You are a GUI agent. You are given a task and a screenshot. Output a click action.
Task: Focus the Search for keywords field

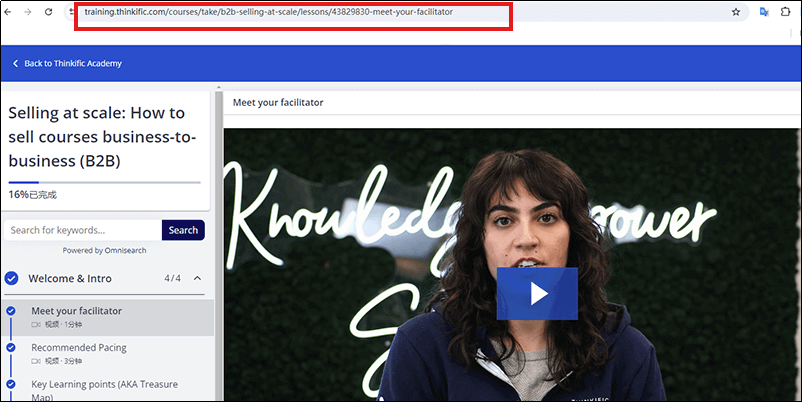pyautogui.click(x=82, y=230)
